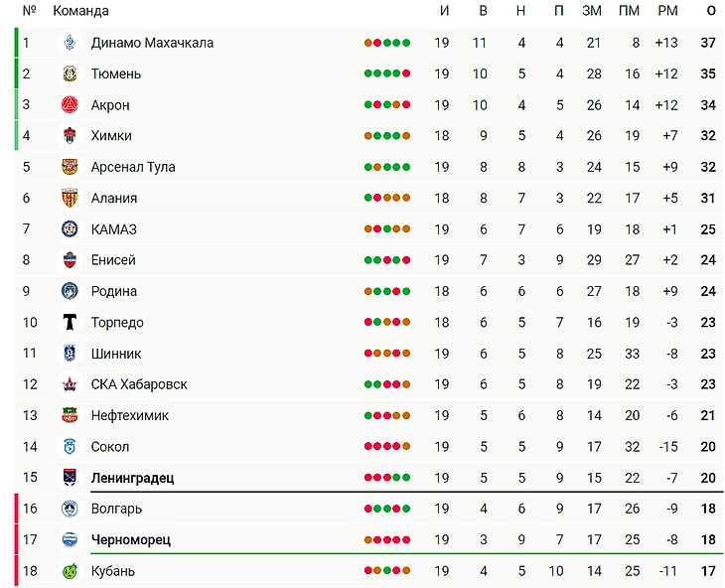Click the Химки team emblem
725x588 pixels.
pos(70,135)
